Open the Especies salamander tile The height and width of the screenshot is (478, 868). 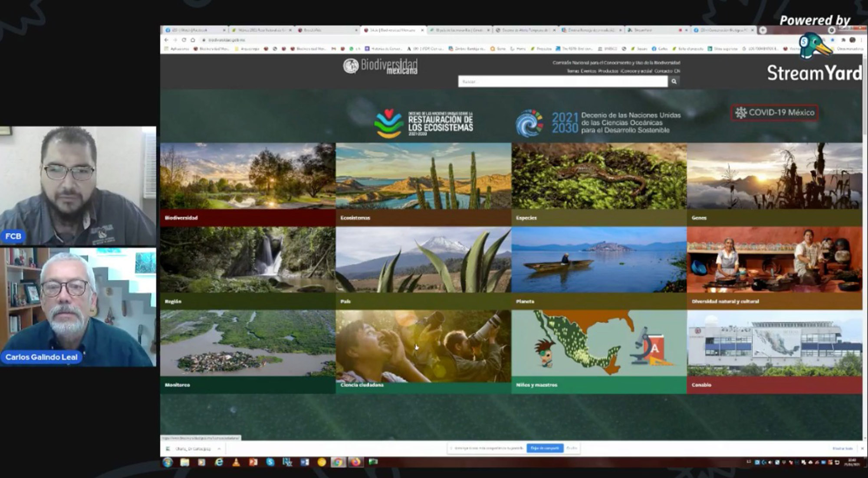pos(599,184)
